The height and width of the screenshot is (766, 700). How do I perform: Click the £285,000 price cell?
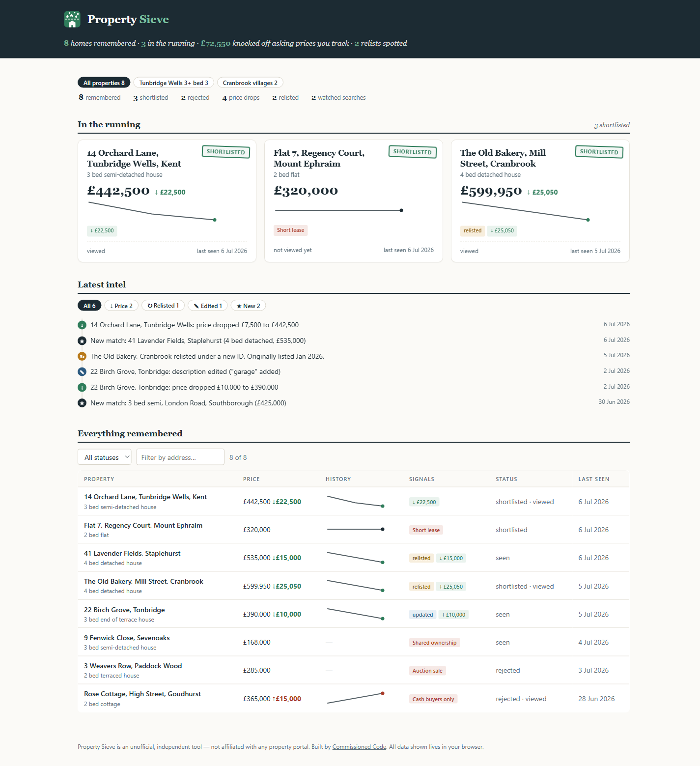point(257,670)
